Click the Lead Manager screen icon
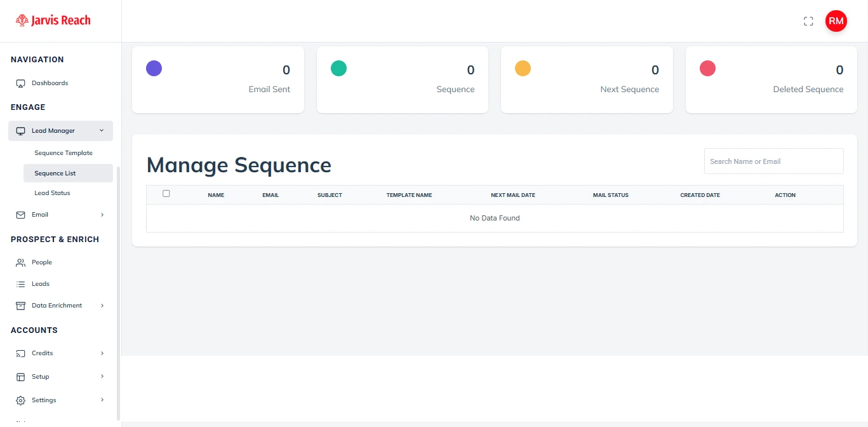868x427 pixels. tap(20, 131)
